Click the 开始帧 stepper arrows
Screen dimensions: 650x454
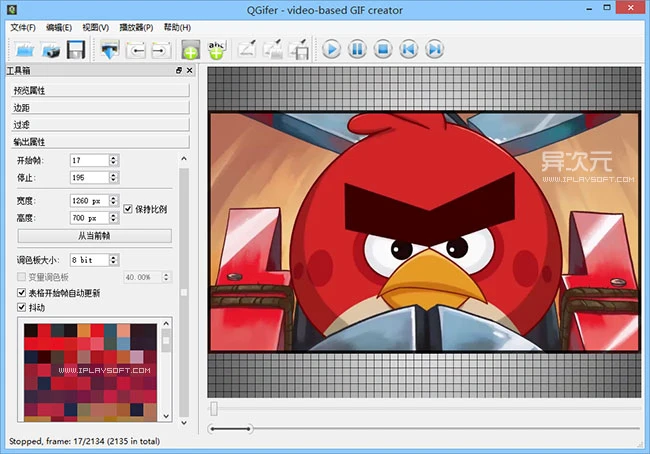coord(114,160)
